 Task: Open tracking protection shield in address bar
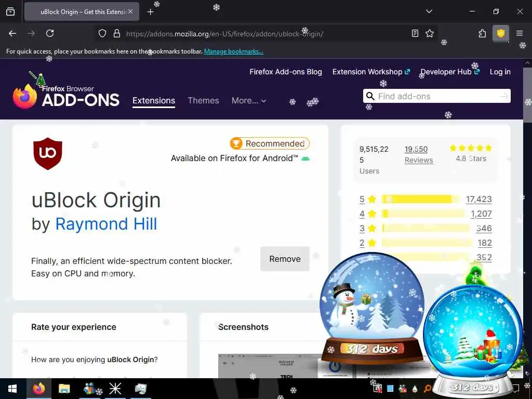(102, 34)
